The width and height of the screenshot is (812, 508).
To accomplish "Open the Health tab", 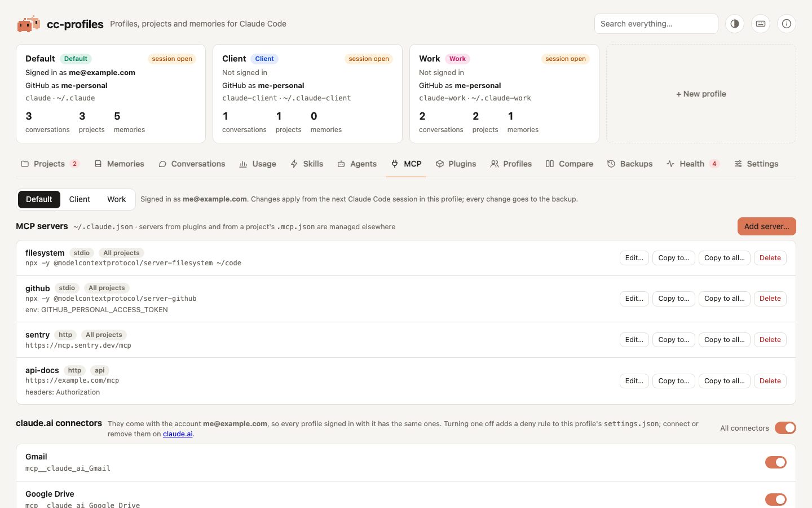I will [692, 164].
